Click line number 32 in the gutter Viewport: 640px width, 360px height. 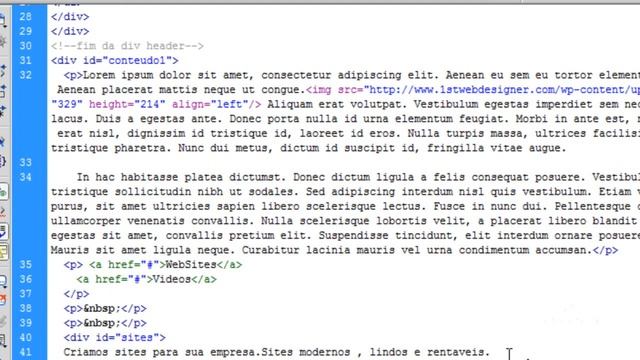click(x=25, y=75)
